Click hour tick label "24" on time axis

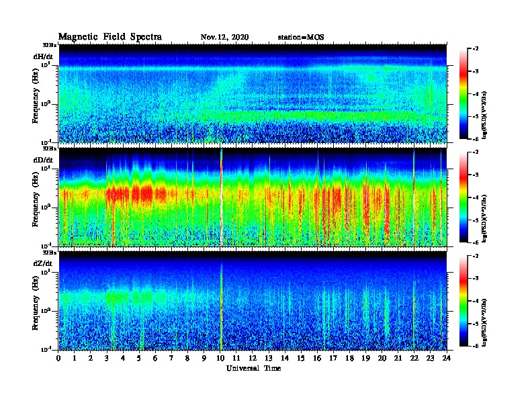(x=447, y=358)
